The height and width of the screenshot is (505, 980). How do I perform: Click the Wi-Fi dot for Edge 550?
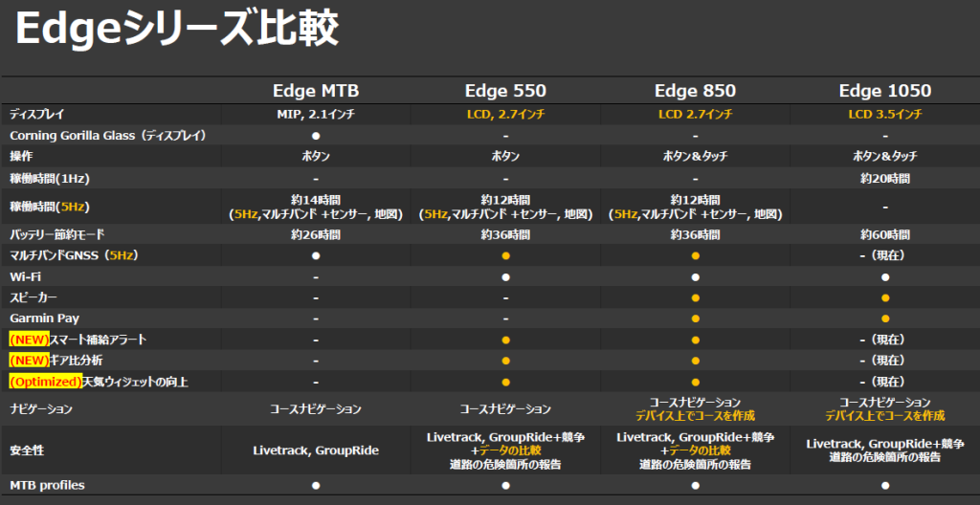click(505, 276)
